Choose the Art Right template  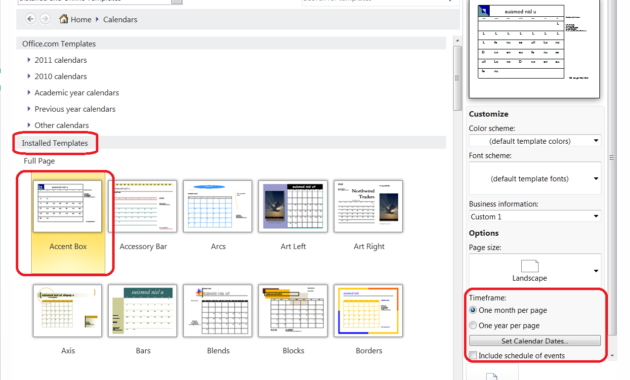(368, 206)
